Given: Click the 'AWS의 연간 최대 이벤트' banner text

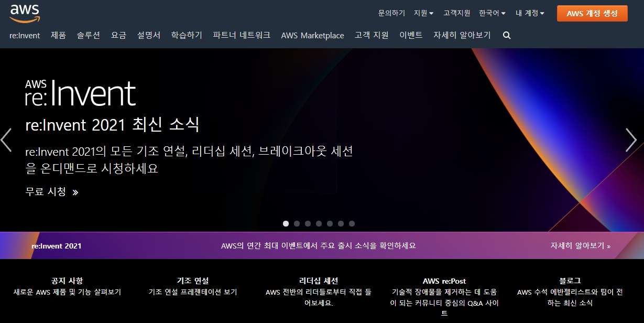Looking at the screenshot, I should (319, 245).
